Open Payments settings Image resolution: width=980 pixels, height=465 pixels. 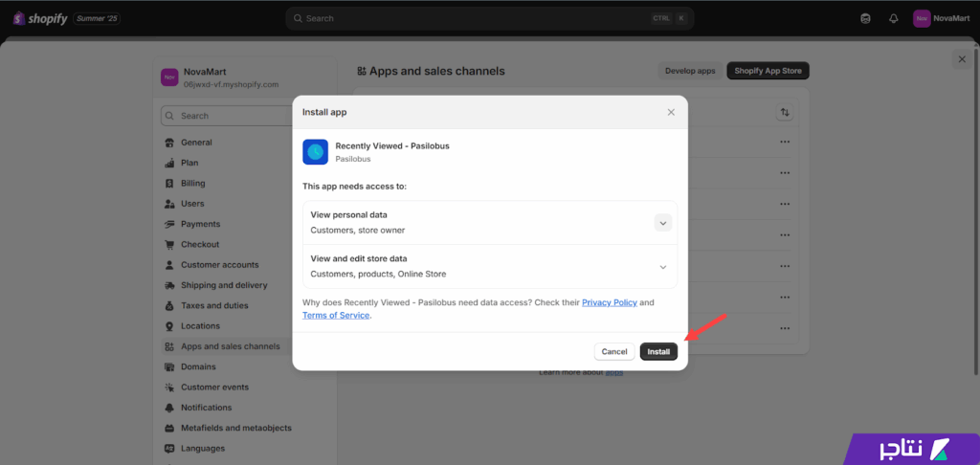[201, 224]
